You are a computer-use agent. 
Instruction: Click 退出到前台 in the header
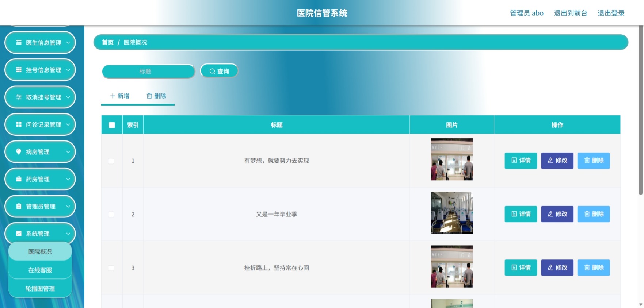[x=570, y=13]
